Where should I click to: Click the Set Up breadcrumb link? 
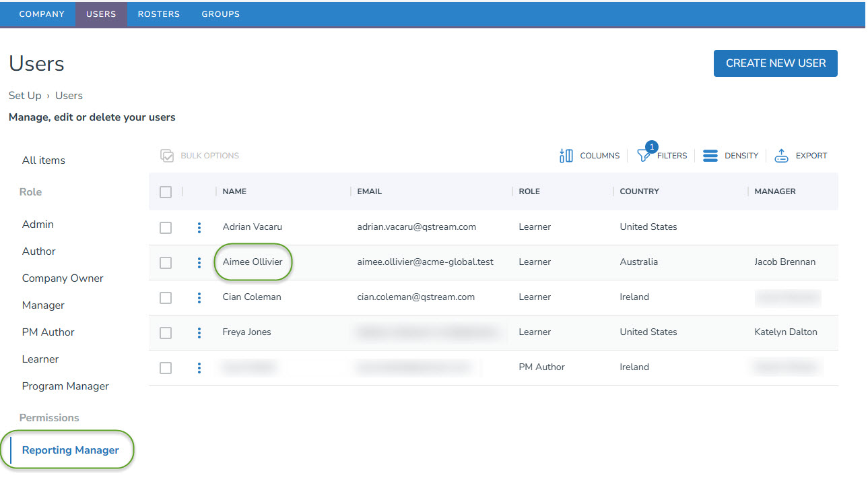click(25, 96)
